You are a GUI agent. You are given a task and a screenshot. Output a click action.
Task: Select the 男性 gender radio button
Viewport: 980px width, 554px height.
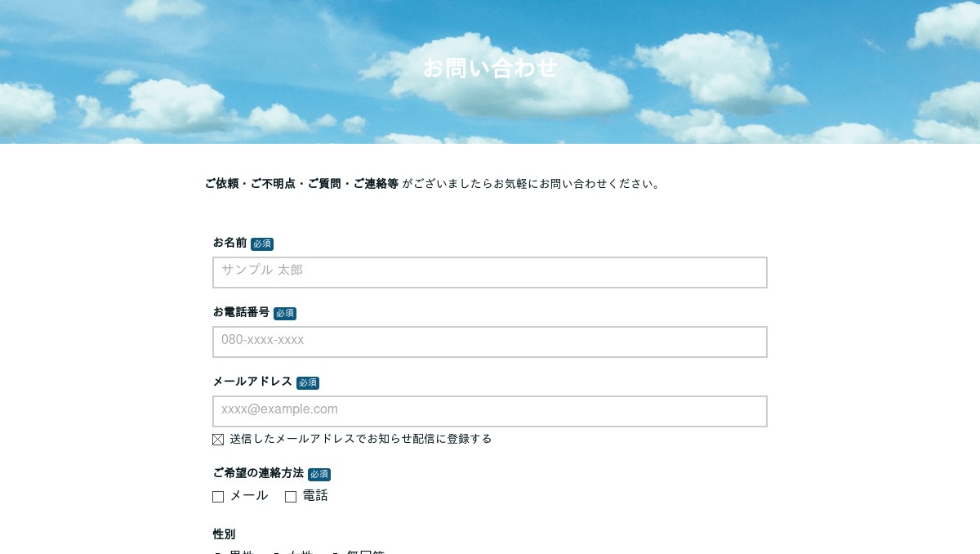(x=217, y=552)
